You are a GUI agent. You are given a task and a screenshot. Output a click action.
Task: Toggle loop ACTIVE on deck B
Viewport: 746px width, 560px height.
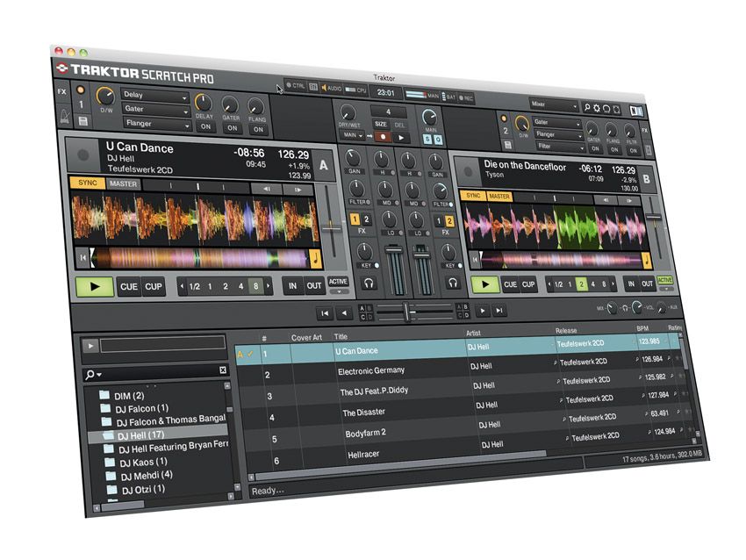tap(664, 280)
